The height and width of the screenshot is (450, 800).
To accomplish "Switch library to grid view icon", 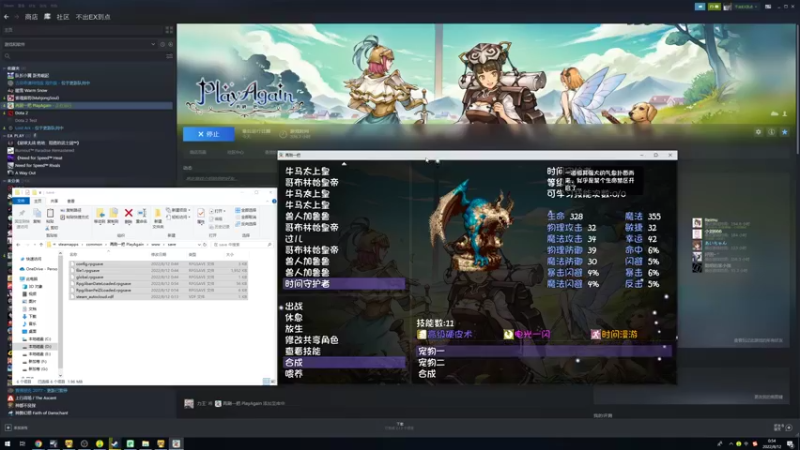I will 169,30.
